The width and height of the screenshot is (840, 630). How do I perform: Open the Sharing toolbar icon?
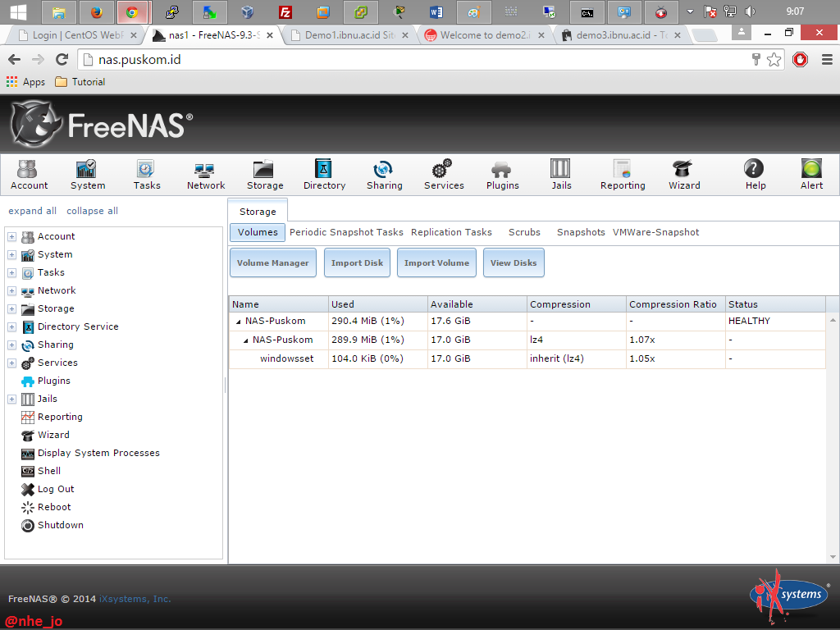coord(384,175)
